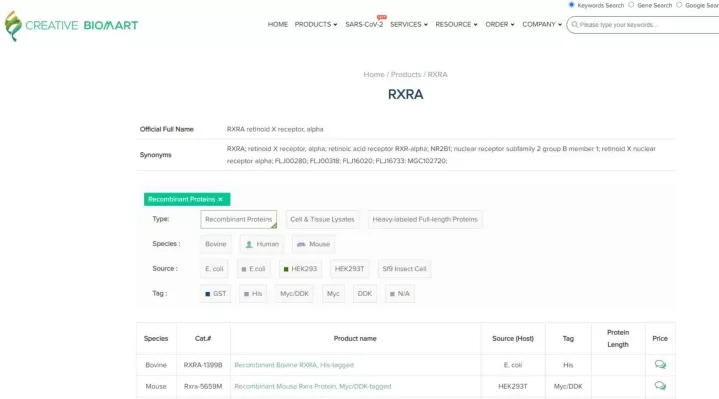Filter source by HEK293
Image resolution: width=719 pixels, height=399 pixels.
(300, 269)
